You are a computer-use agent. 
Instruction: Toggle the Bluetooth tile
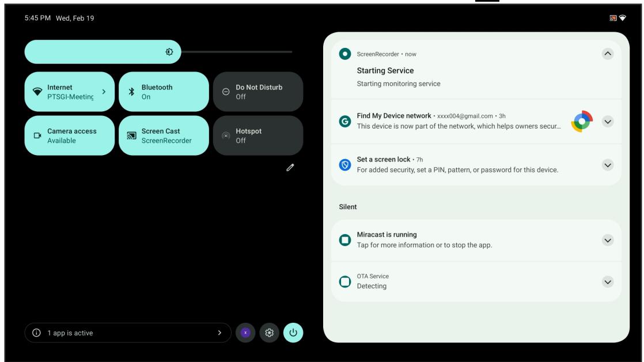[x=164, y=92]
